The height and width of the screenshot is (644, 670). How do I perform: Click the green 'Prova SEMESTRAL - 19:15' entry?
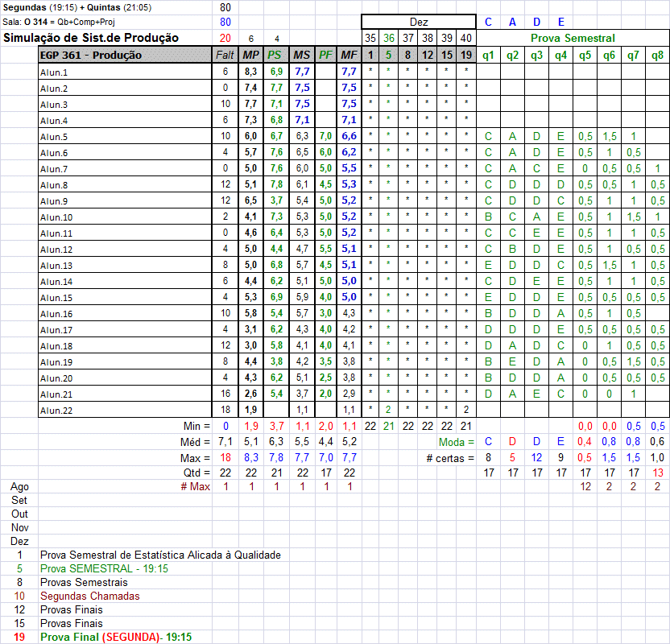click(x=104, y=568)
